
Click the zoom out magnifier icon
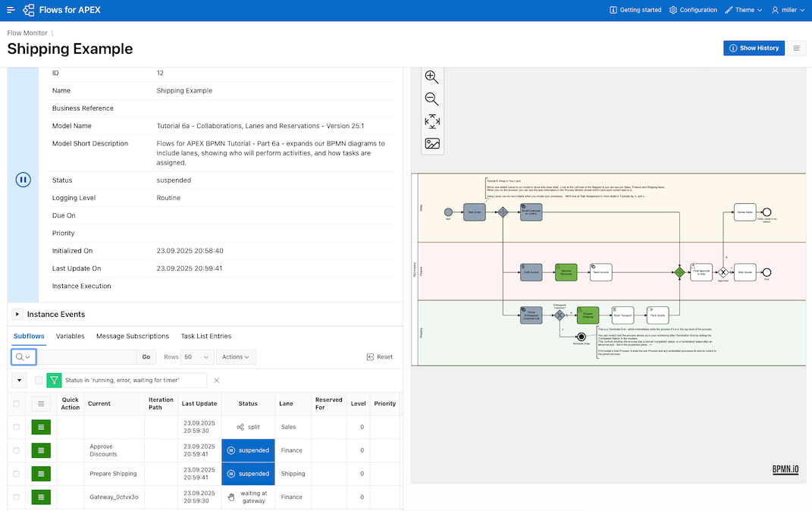point(431,99)
